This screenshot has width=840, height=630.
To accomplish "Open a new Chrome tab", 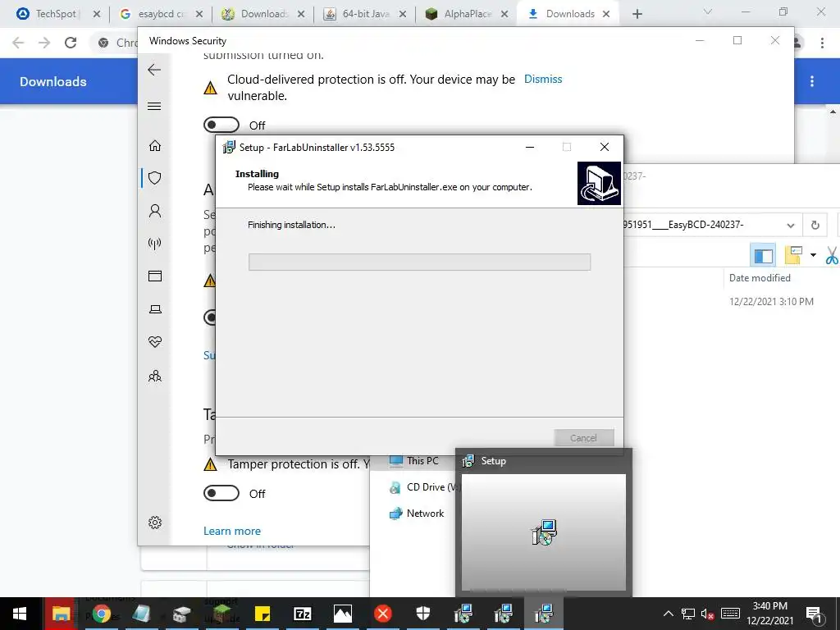I will (x=637, y=14).
